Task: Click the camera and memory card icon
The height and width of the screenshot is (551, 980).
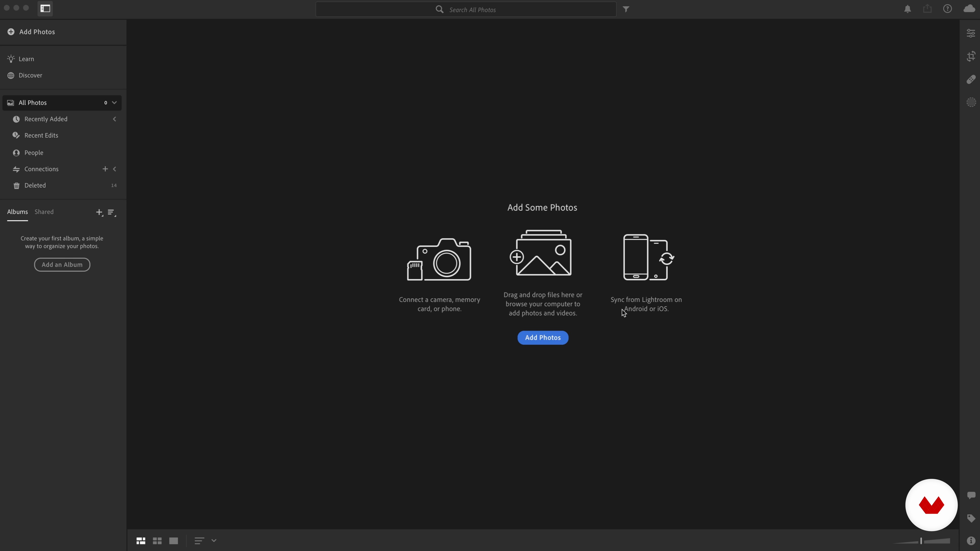Action: 439,259
